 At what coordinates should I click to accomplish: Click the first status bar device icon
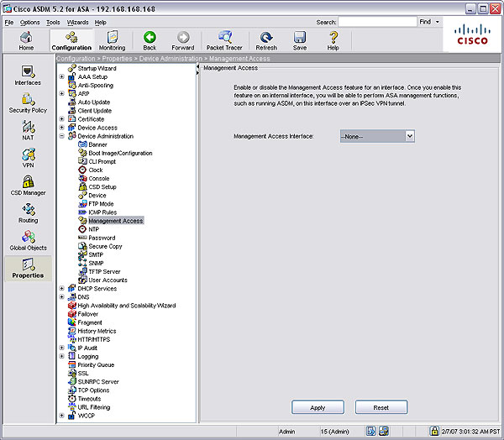click(371, 431)
